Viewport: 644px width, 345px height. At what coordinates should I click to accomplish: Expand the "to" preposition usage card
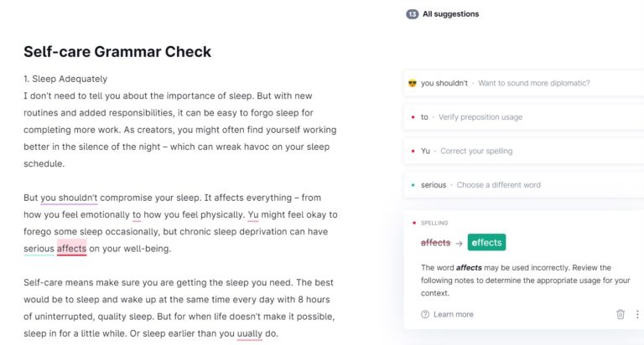(520, 117)
